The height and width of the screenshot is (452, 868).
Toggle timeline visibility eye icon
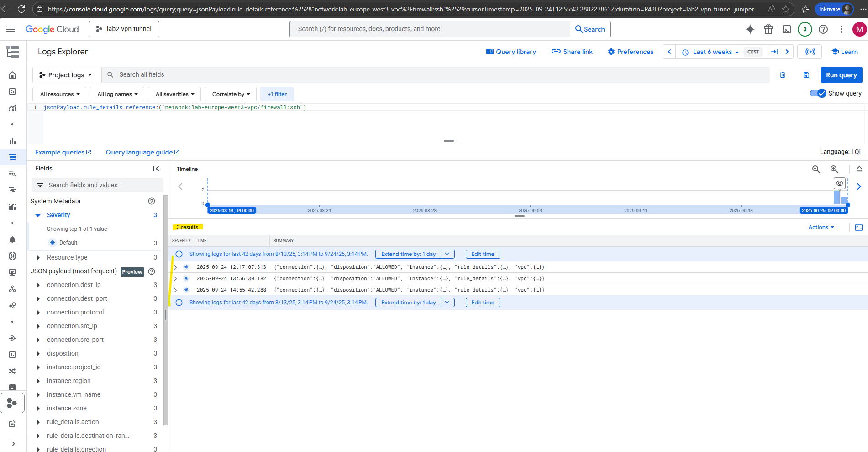[x=839, y=183]
